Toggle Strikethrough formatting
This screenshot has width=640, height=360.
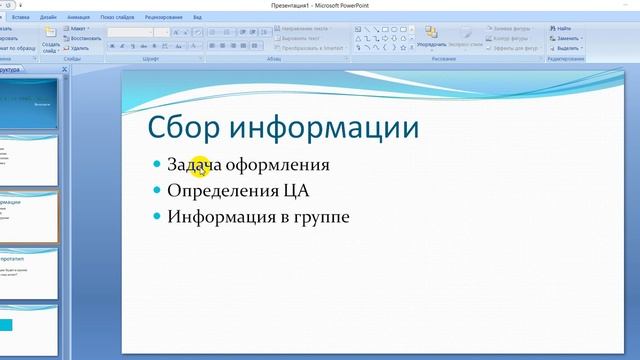point(144,47)
